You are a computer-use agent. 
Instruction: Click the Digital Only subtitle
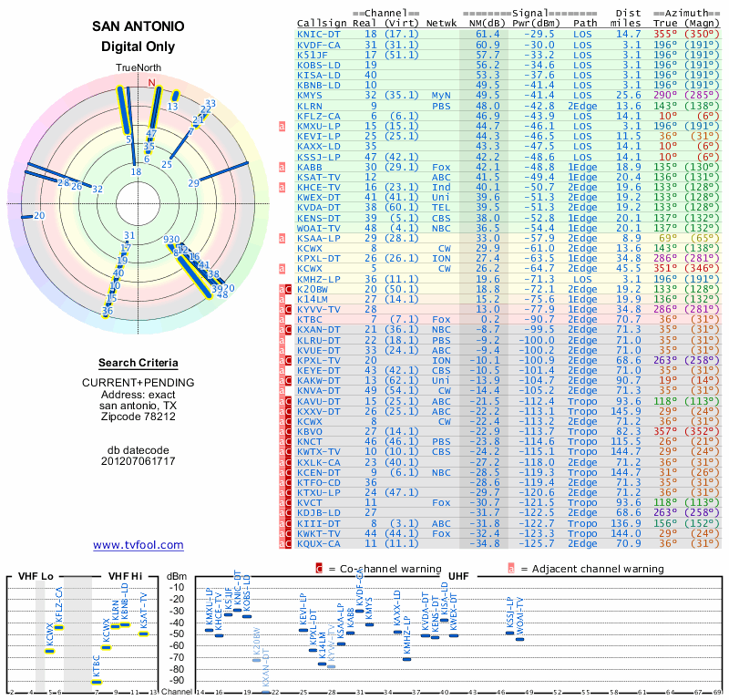point(139,46)
